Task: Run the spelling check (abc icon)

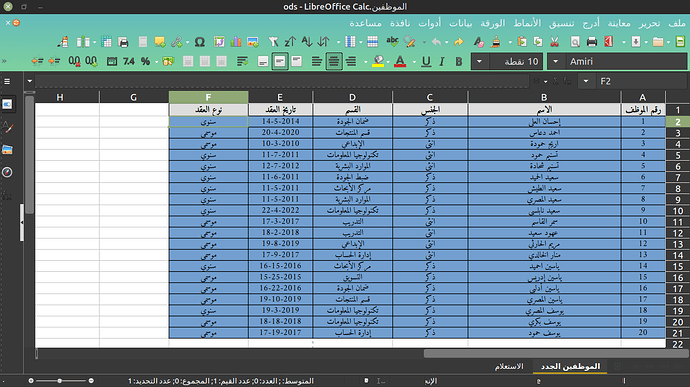Action: click(x=392, y=42)
